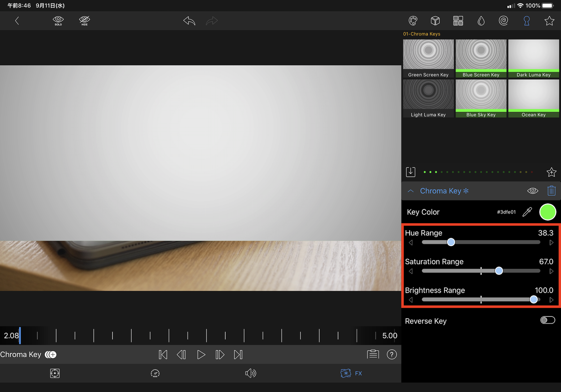561x392 pixels.
Task: Open the water drop blur effects category
Action: [481, 20]
